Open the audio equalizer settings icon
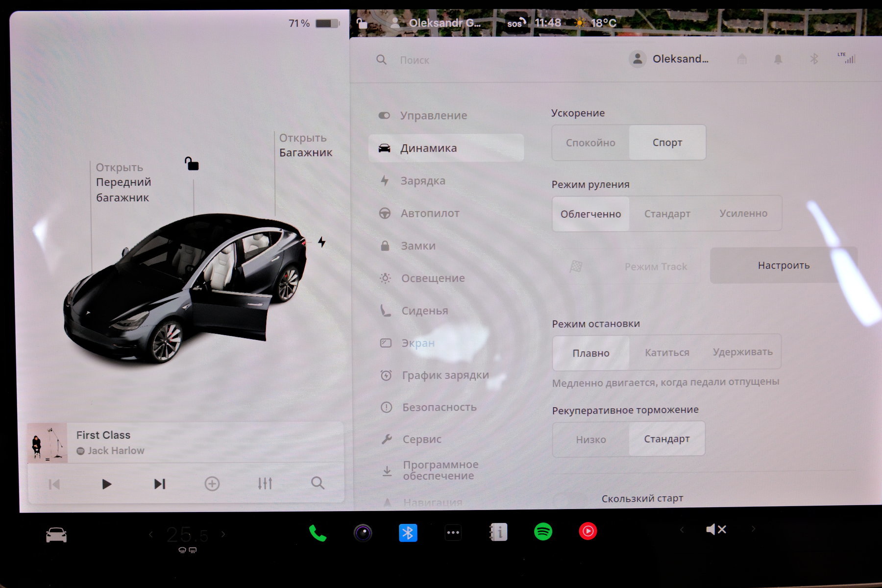882x588 pixels. 265,484
